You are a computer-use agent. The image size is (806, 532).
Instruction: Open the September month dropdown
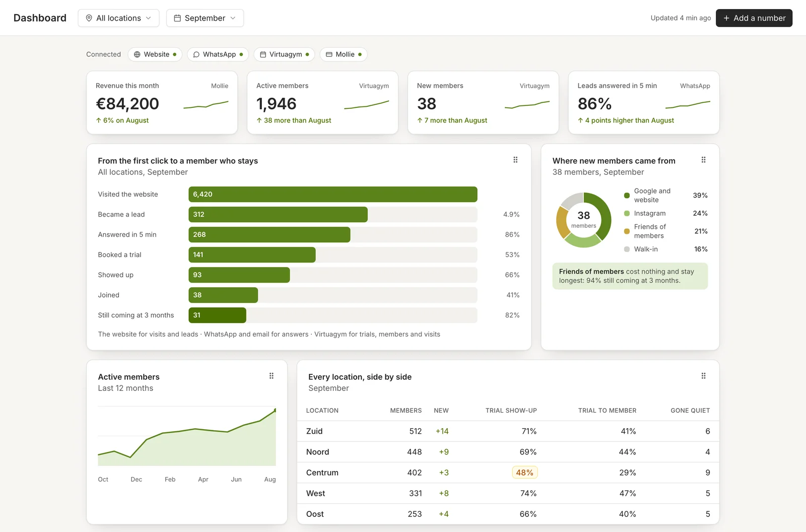coord(205,18)
